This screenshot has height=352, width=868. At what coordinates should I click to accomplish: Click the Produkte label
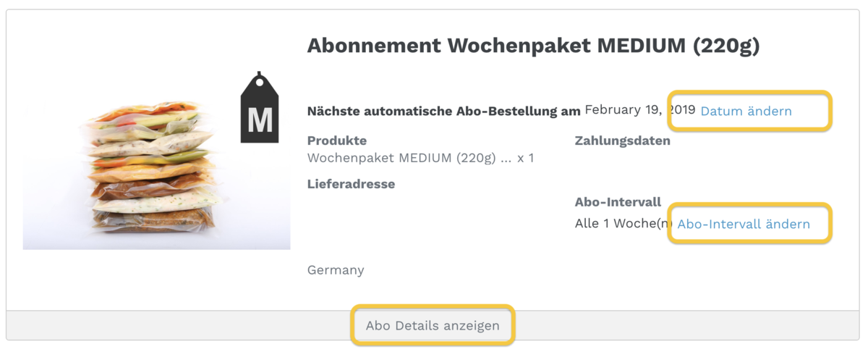coord(337,141)
